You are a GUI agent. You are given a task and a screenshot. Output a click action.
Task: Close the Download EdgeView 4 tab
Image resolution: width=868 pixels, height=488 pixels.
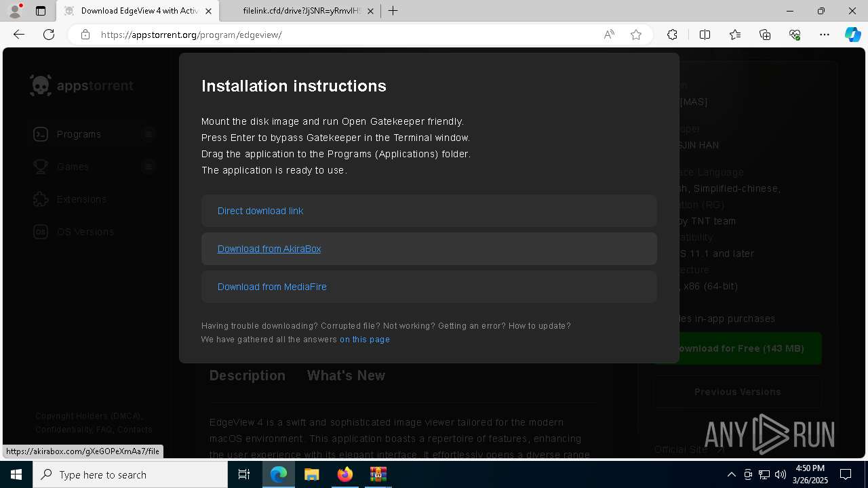tap(209, 11)
